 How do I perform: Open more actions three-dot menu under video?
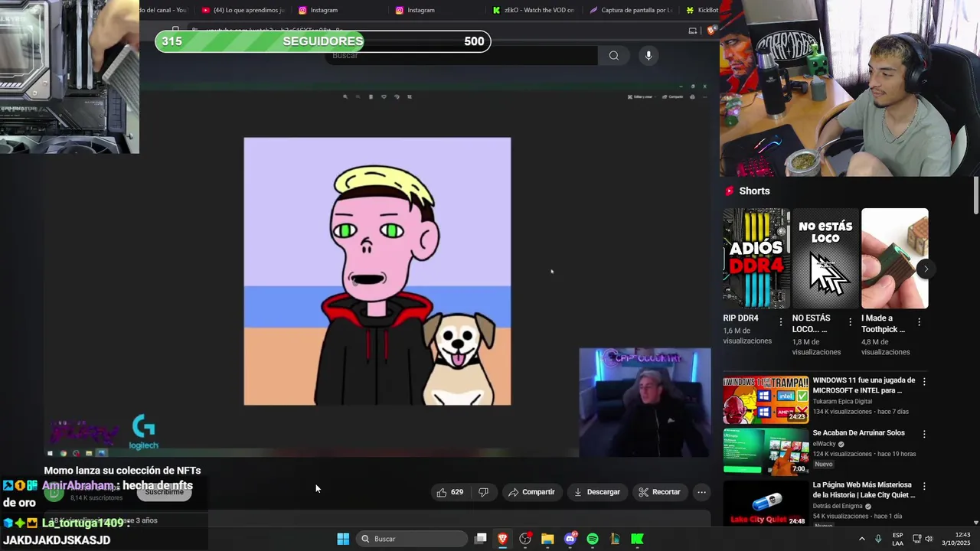click(701, 492)
